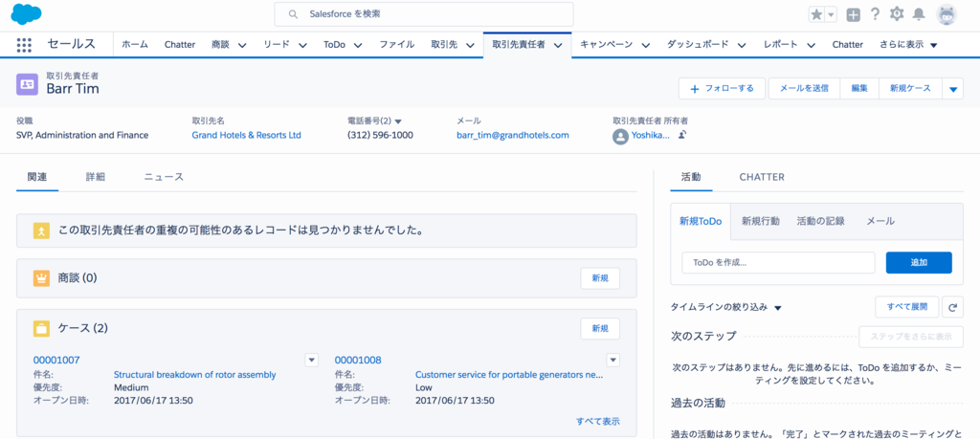Expand the レポート tab dropdown chevron
This screenshot has height=439, width=980.
point(811,45)
